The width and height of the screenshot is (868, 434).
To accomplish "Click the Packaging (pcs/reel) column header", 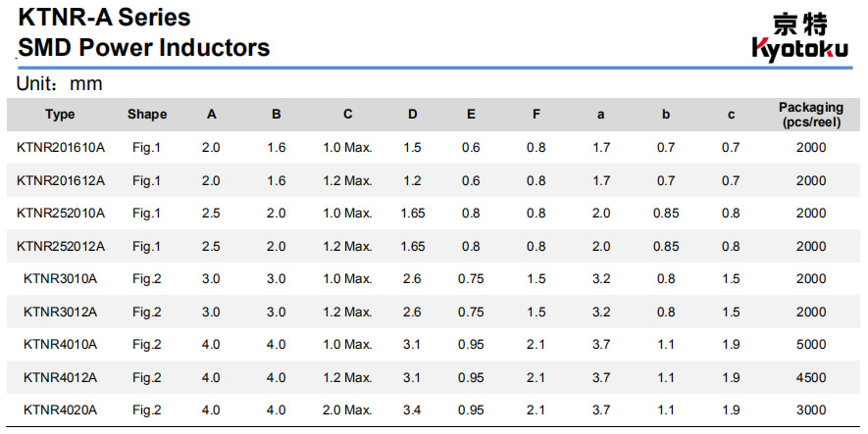I will coord(810,115).
